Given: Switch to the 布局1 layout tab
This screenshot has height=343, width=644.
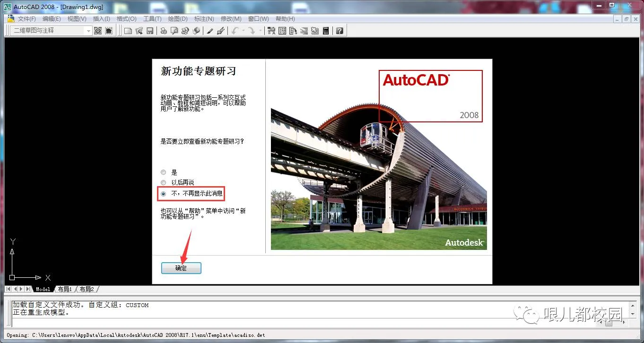Looking at the screenshot, I should click(65, 289).
